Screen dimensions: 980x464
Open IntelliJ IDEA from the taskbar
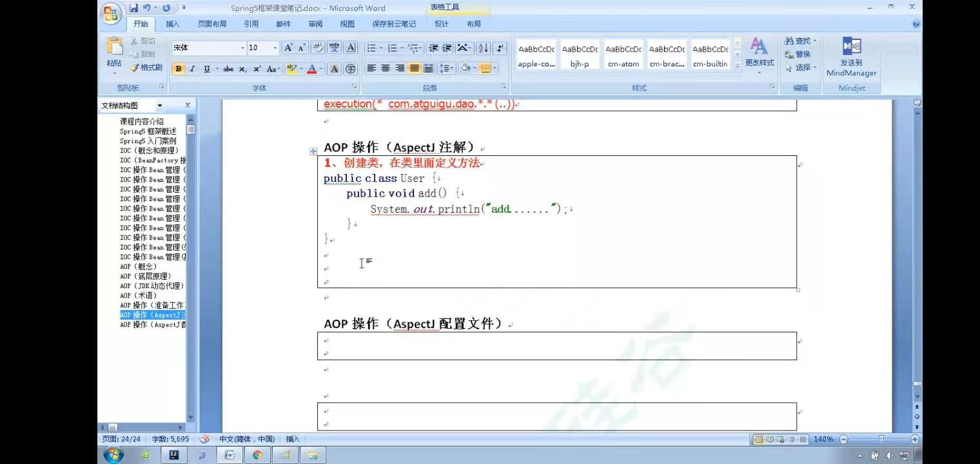pyautogui.click(x=173, y=455)
